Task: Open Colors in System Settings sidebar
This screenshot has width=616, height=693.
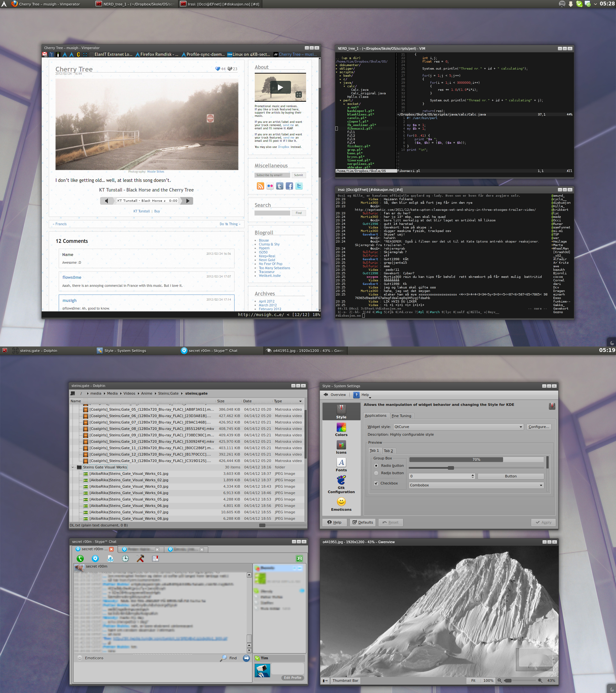Action: click(x=341, y=430)
